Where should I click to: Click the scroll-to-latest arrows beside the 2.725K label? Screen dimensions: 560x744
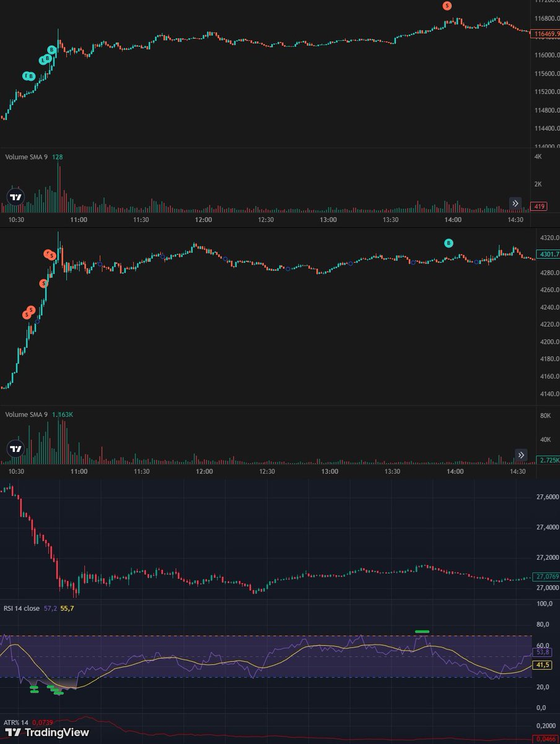(x=521, y=455)
